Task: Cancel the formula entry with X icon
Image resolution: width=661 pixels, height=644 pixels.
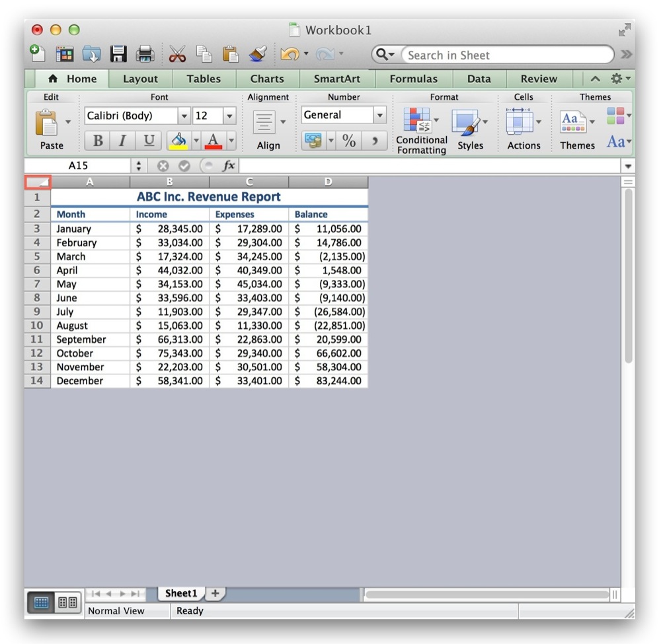Action: pos(163,166)
